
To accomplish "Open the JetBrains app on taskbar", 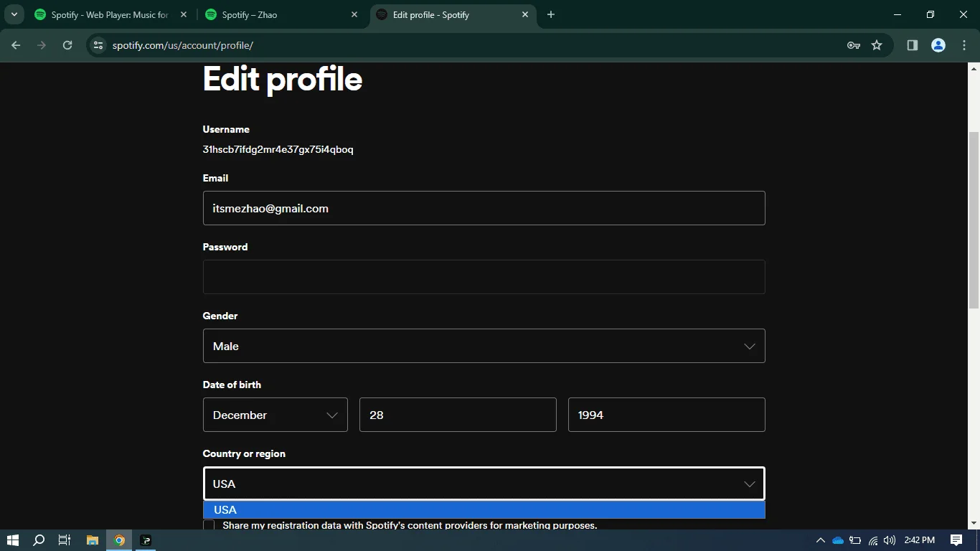I will (x=146, y=540).
